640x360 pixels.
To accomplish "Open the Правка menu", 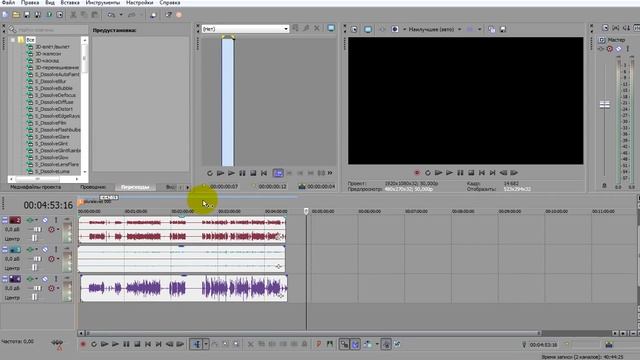I will (30, 2).
